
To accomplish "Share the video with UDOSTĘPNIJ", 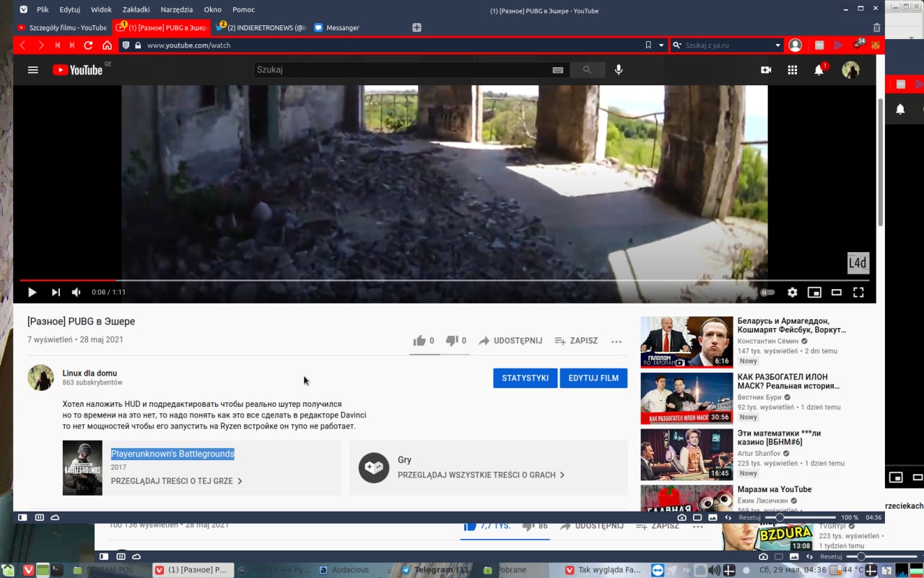I will (x=510, y=340).
